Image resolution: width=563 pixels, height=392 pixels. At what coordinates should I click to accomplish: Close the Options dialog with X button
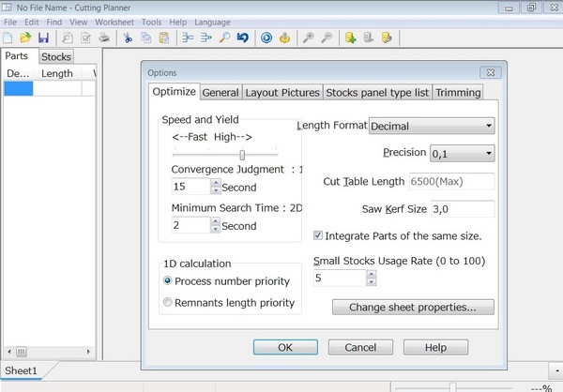click(x=491, y=72)
